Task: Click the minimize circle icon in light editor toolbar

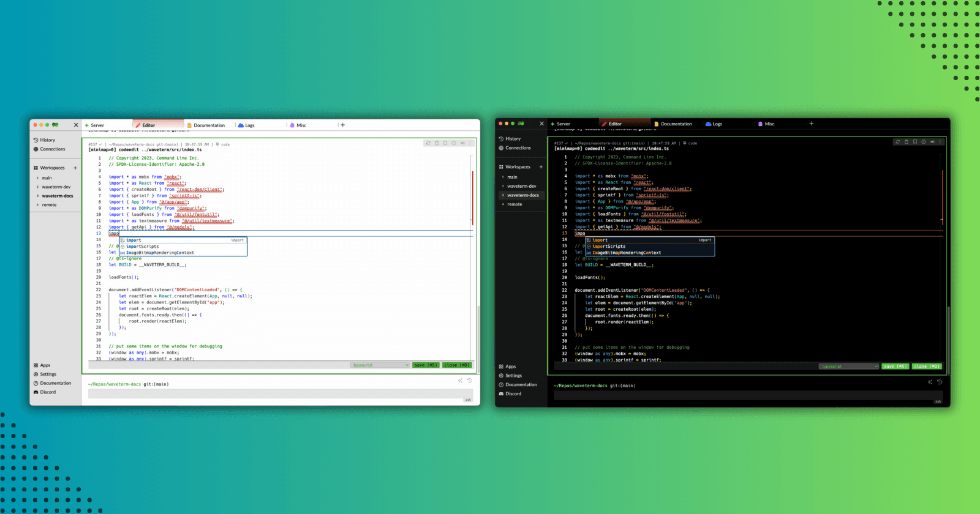Action: [454, 143]
